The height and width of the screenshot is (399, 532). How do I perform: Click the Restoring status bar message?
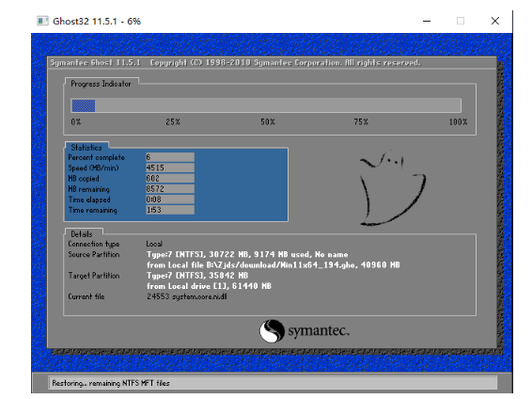pyautogui.click(x=111, y=383)
